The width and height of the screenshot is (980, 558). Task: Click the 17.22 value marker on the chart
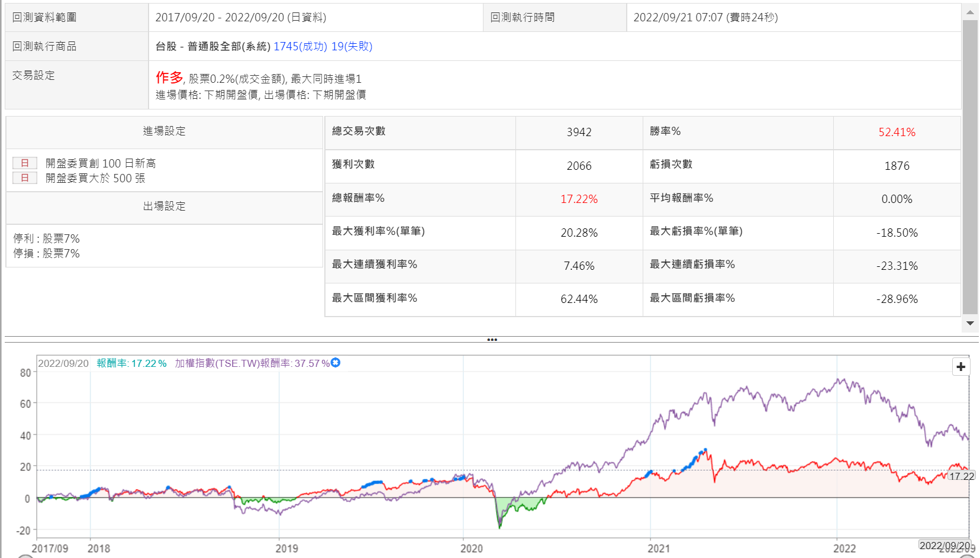point(961,476)
